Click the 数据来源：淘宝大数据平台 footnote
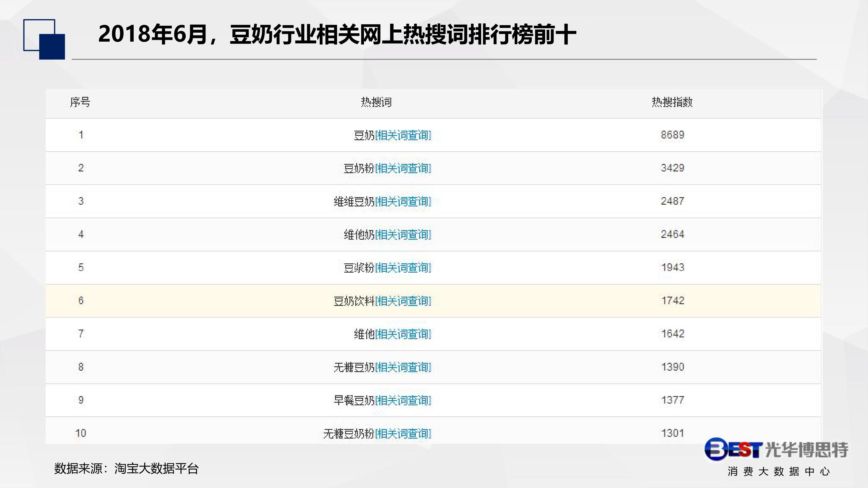Viewport: 868px width, 488px height. tap(126, 468)
